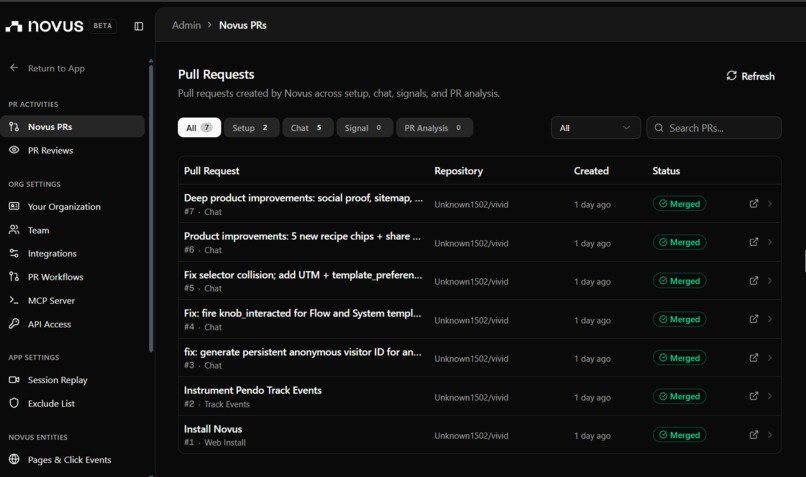The width and height of the screenshot is (806, 477).
Task: Expand the Install Novus row chevron
Action: coord(770,435)
